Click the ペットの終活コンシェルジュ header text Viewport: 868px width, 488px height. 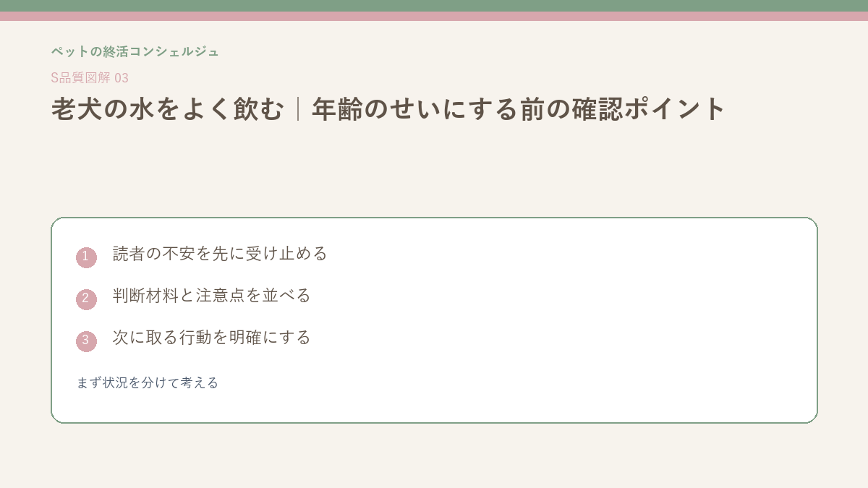(135, 51)
